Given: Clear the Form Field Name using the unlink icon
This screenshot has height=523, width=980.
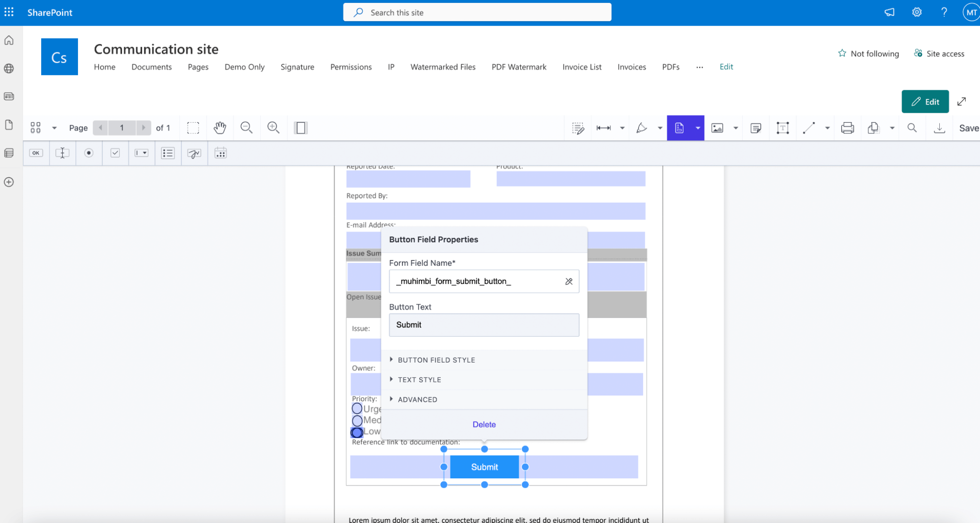Looking at the screenshot, I should click(569, 281).
